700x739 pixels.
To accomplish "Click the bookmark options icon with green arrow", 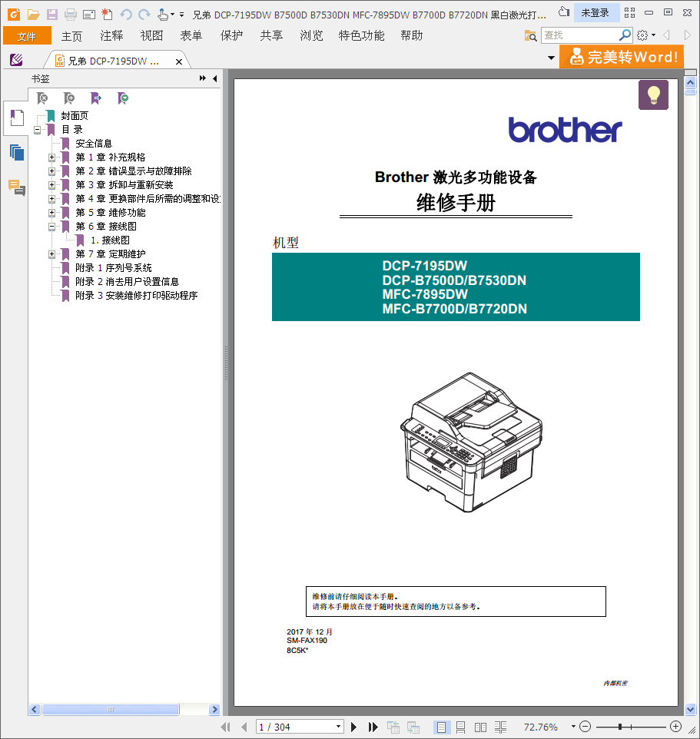I will [x=123, y=98].
